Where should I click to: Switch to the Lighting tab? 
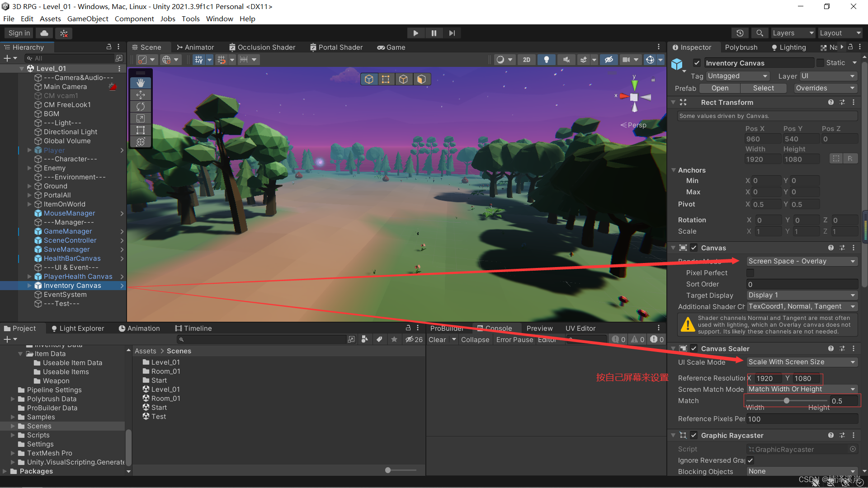788,47
